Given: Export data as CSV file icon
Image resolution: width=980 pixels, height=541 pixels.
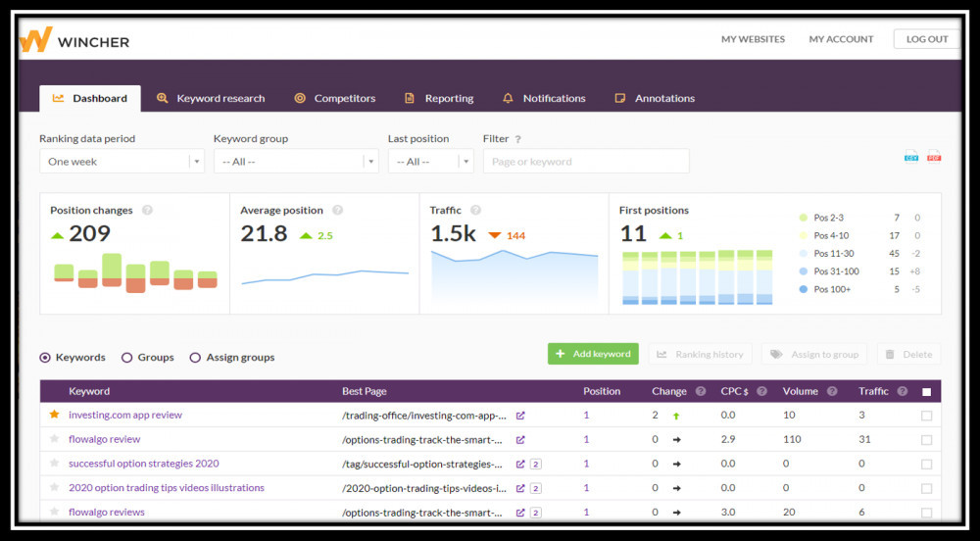Looking at the screenshot, I should coord(911,156).
